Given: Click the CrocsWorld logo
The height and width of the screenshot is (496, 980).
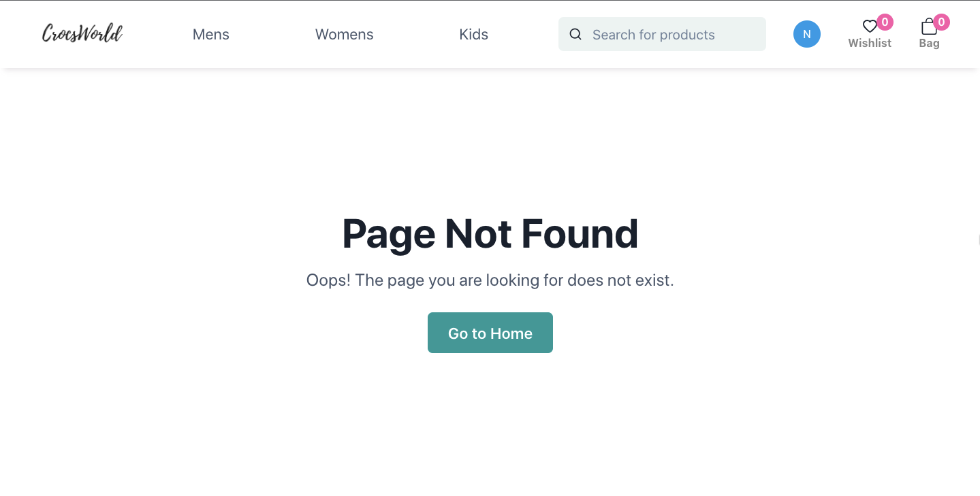Looking at the screenshot, I should (x=82, y=33).
